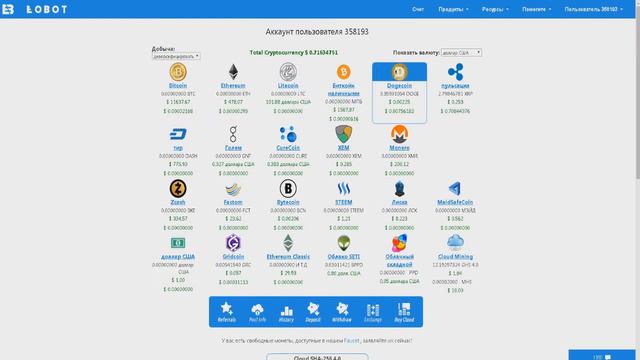The width and height of the screenshot is (640, 360).
Task: Click the Ethereum diamond icon
Action: [233, 72]
